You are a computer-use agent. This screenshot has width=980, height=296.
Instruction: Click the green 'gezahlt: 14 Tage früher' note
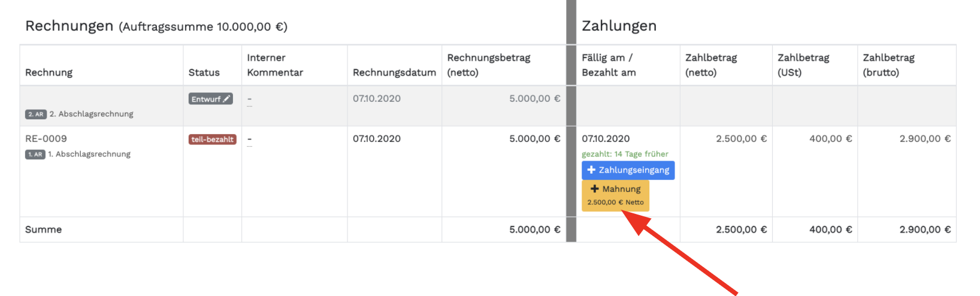point(625,154)
